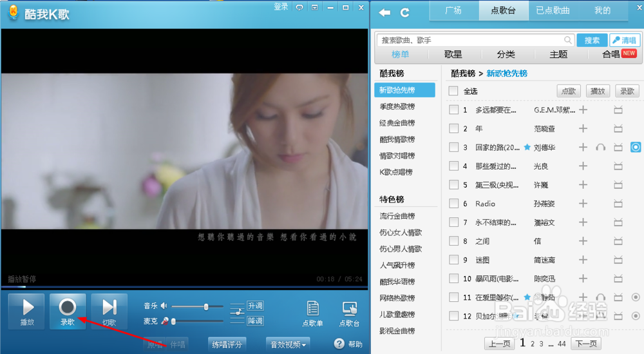The width and height of the screenshot is (644, 354).
Task: Check the box for song 3 回家的路
Action: coord(454,147)
